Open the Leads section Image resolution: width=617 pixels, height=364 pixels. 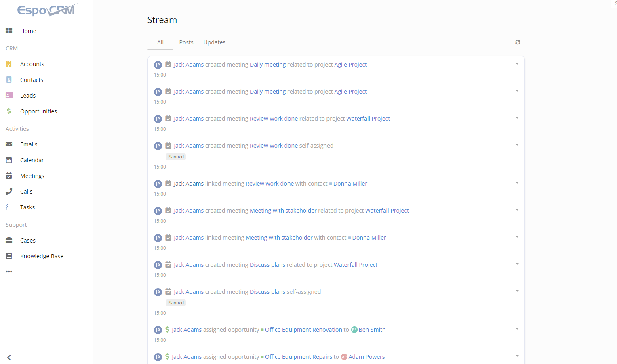(x=28, y=96)
